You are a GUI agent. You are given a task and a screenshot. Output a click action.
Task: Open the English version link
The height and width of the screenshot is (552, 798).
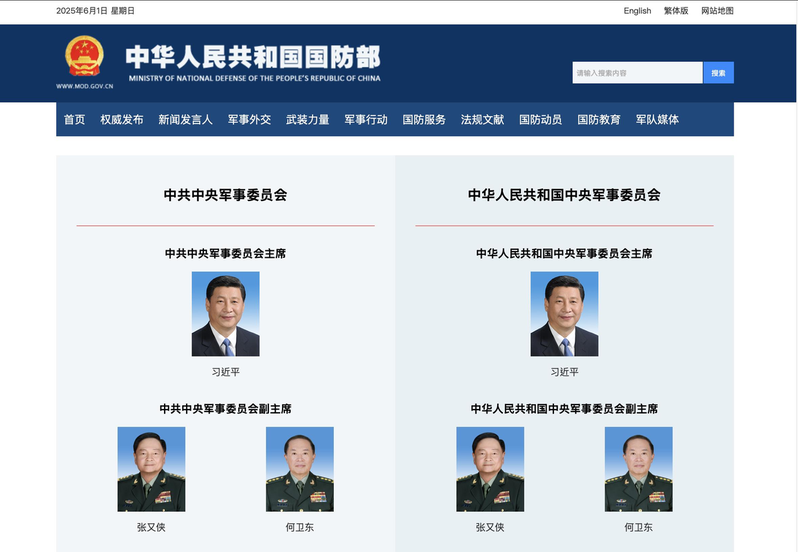637,11
